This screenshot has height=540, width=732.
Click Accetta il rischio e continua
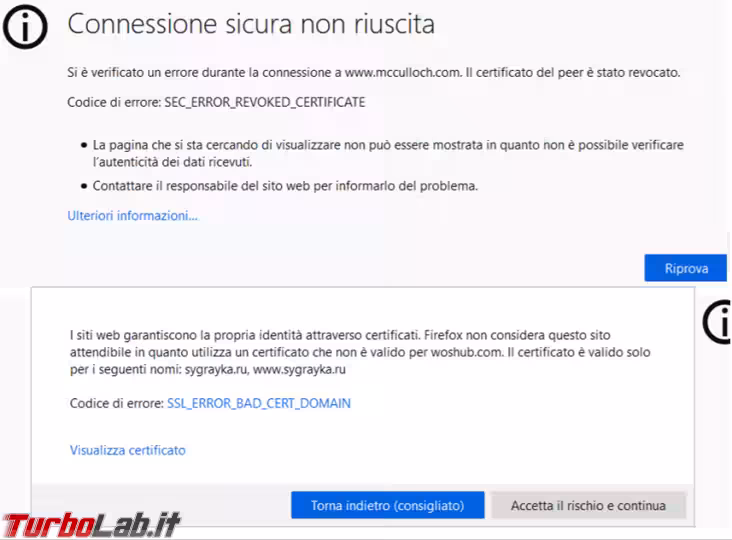[588, 505]
